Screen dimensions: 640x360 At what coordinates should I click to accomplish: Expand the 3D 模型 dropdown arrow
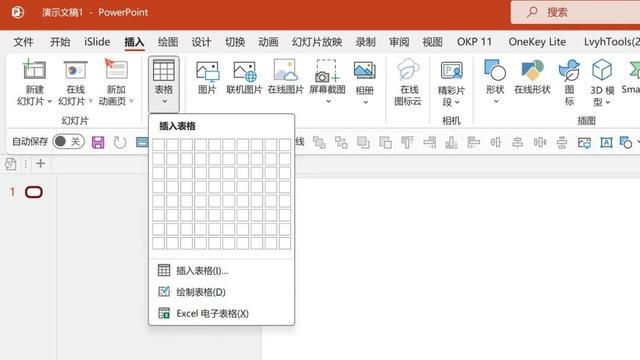(x=608, y=102)
